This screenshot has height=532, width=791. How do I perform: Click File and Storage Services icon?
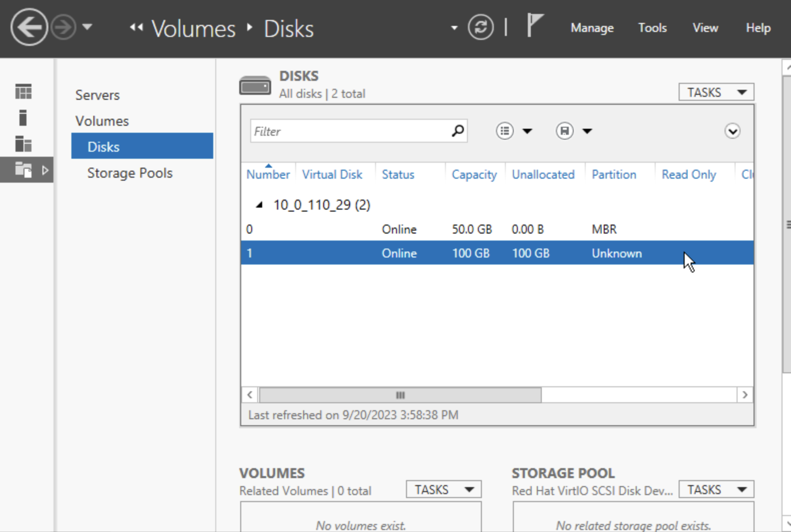[x=23, y=170]
